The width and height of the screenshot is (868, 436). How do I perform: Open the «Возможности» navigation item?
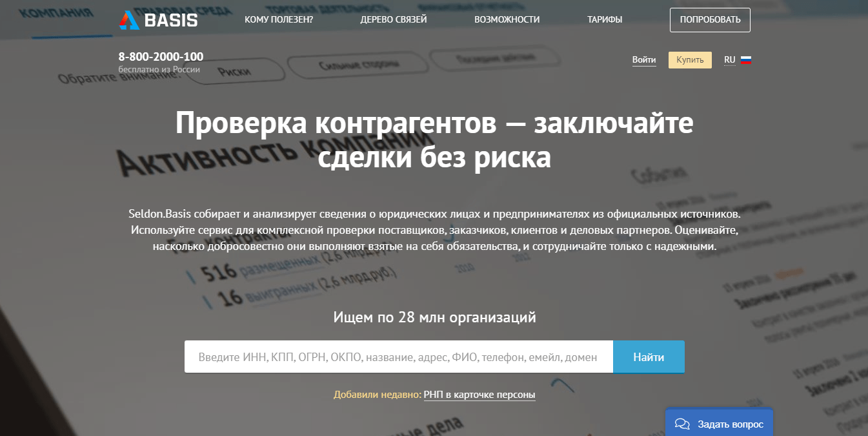click(507, 19)
